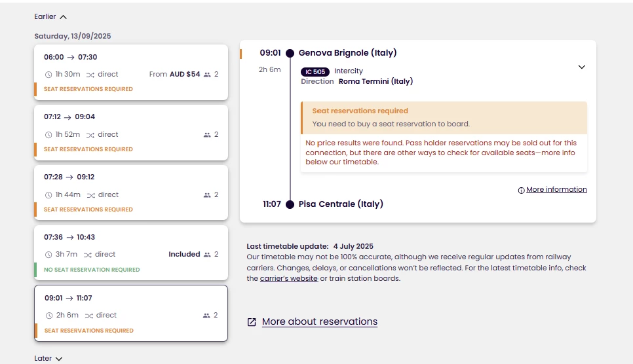Click the clock icon in the 06:00 journey card

tap(48, 75)
